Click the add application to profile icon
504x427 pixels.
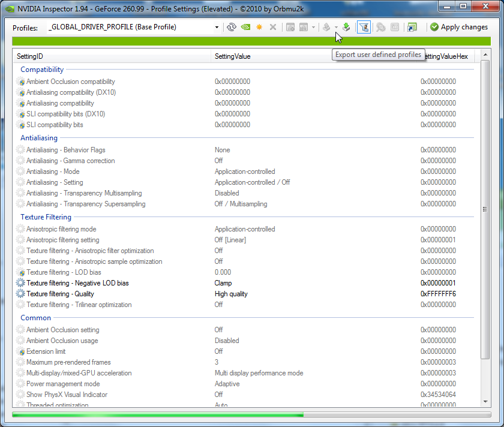290,27
